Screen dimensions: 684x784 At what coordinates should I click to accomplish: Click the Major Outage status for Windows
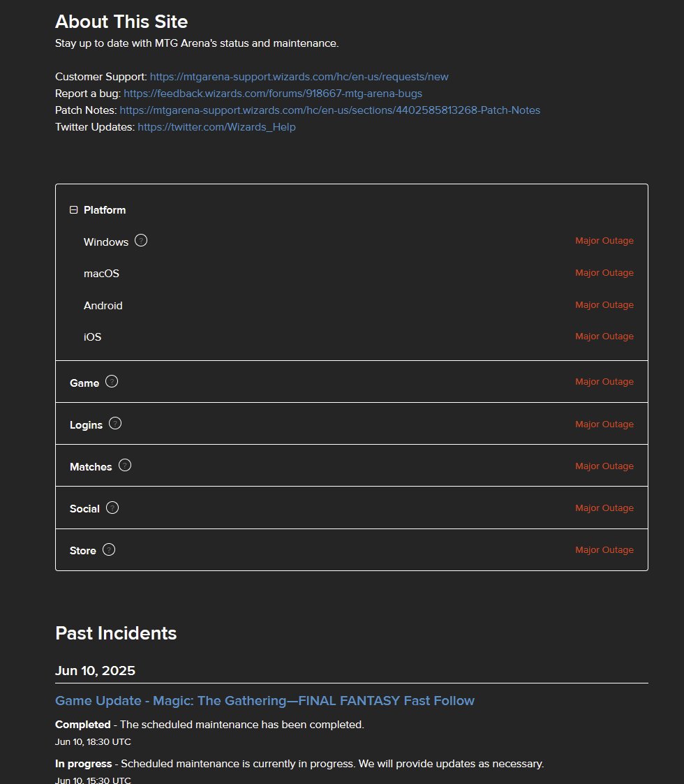604,240
